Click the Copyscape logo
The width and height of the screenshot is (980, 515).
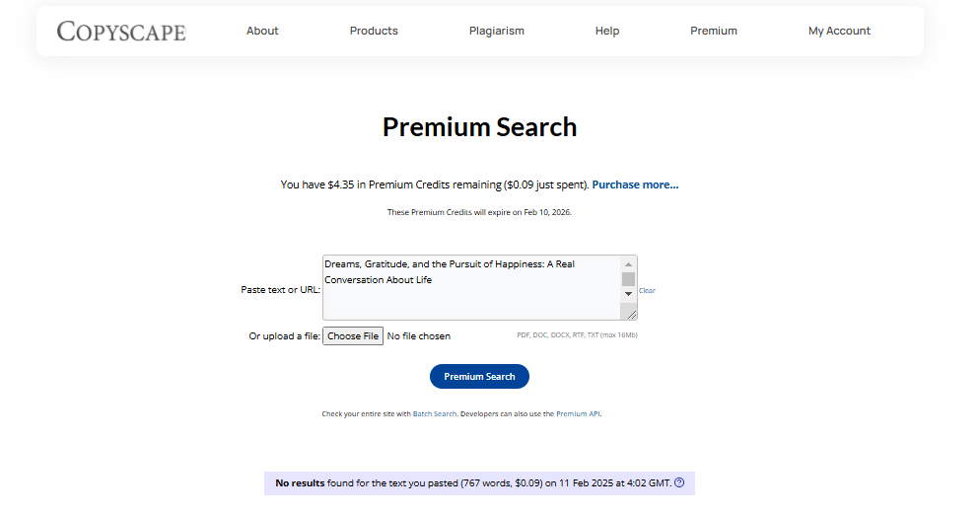(121, 32)
